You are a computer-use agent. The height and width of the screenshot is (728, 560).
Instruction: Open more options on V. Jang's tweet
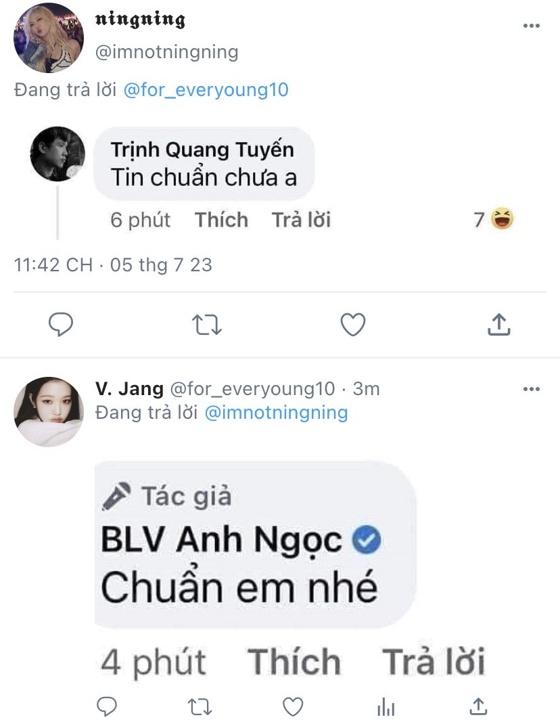coord(531,388)
